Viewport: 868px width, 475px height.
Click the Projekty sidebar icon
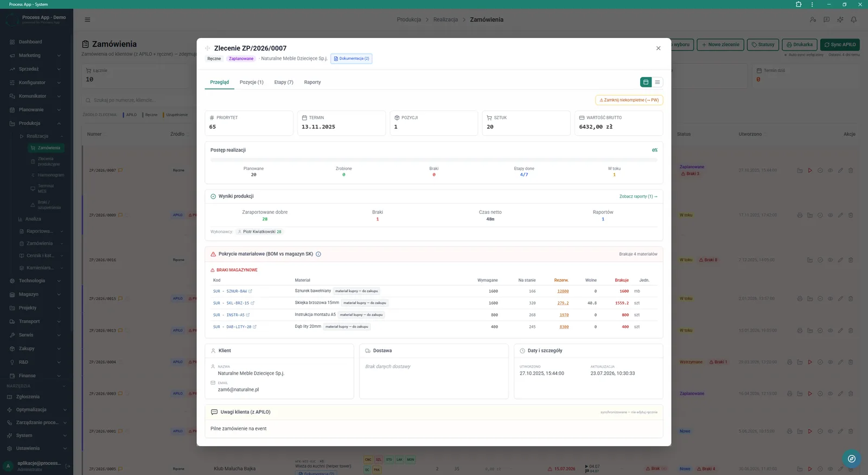pyautogui.click(x=12, y=308)
